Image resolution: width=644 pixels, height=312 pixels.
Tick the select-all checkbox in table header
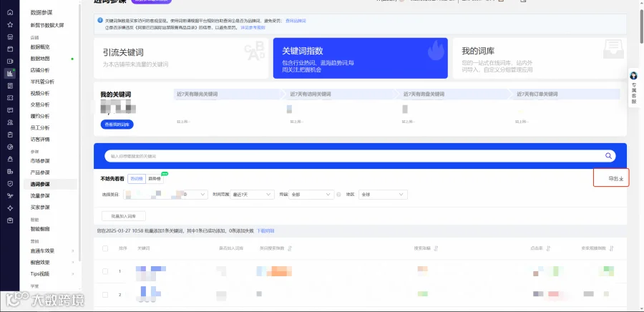(x=105, y=248)
